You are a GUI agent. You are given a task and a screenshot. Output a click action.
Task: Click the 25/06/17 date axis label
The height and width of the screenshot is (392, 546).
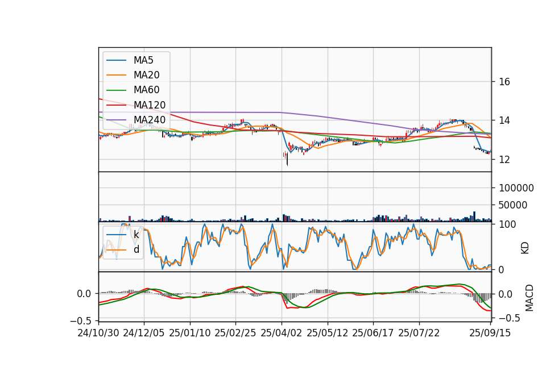(x=373, y=333)
